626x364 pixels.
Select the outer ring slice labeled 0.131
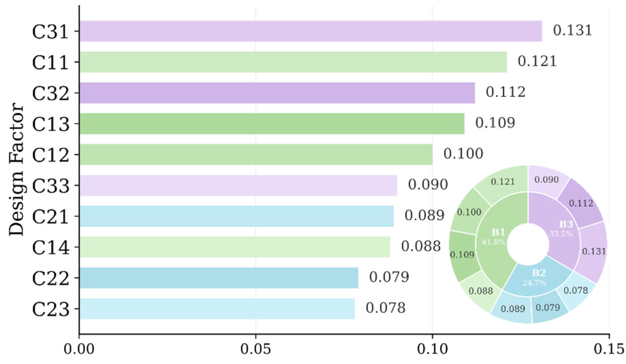594,252
